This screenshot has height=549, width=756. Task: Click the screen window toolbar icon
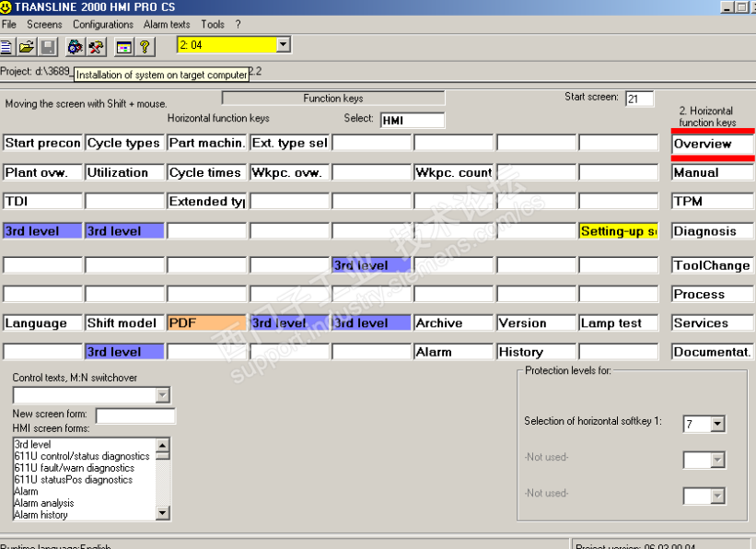click(123, 46)
